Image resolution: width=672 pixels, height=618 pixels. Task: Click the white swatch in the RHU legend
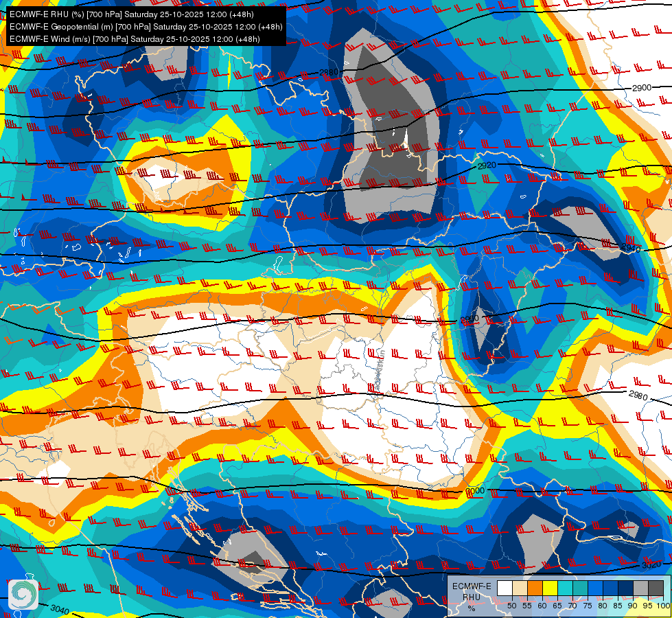[505, 588]
